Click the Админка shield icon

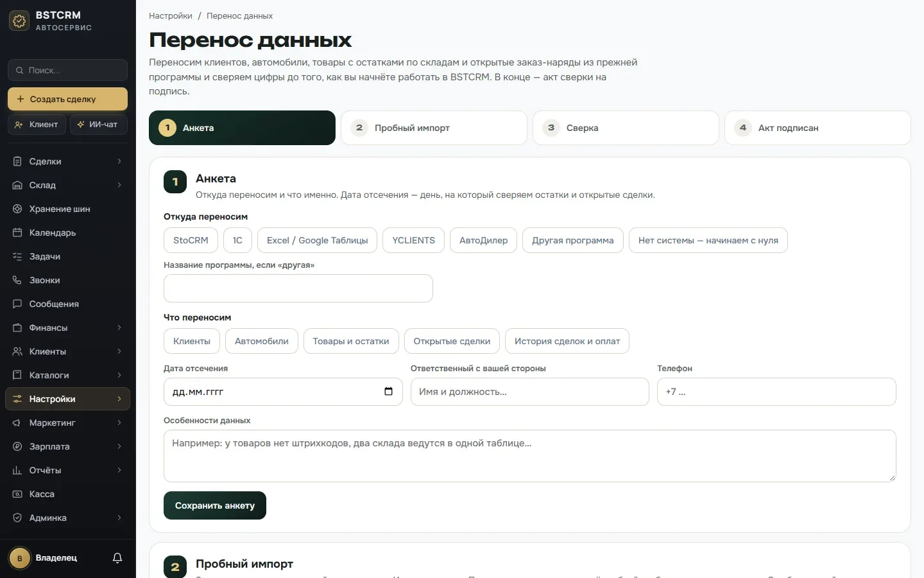tap(17, 518)
